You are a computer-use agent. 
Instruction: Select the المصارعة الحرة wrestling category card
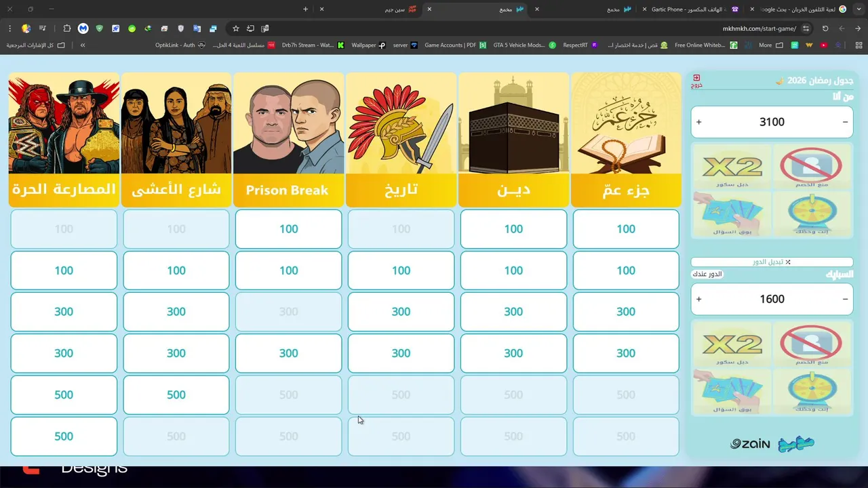point(64,140)
